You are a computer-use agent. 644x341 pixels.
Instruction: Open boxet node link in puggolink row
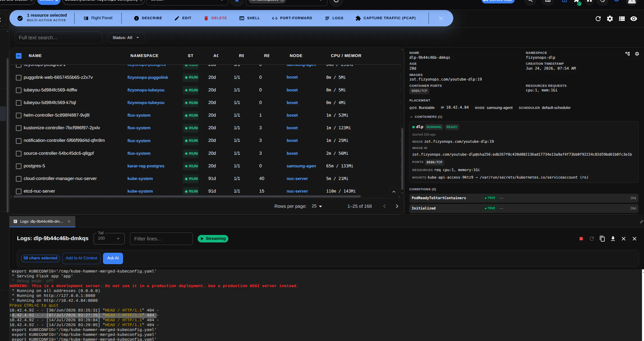292,77
